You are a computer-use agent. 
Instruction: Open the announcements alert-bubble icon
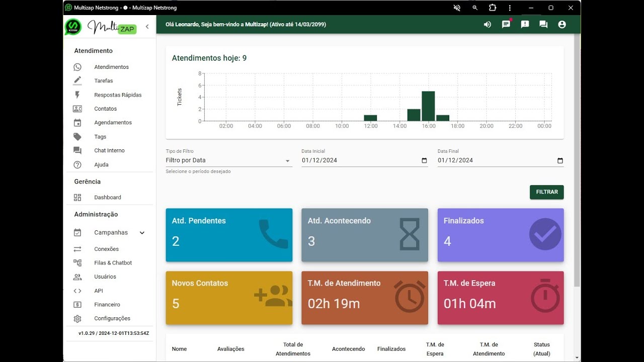525,24
